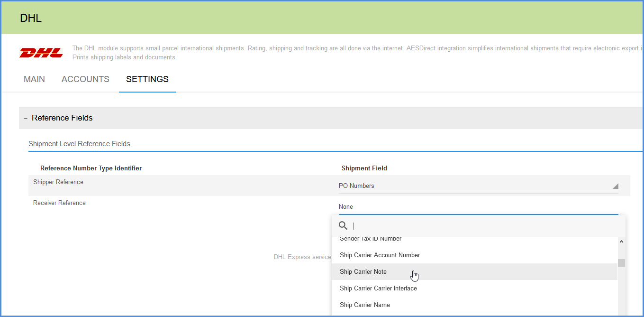The width and height of the screenshot is (644, 317).
Task: Switch to the ACCOUNTS tab
Action: [85, 79]
